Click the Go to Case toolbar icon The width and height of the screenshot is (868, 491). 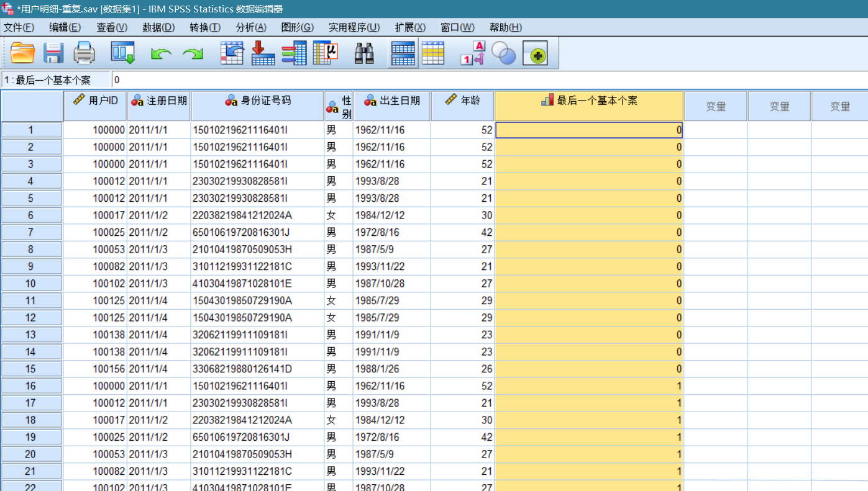(232, 53)
